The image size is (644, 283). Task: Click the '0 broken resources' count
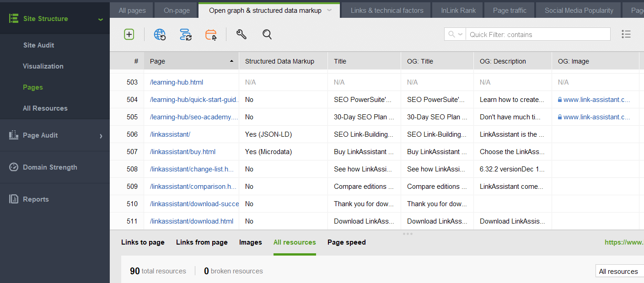click(x=233, y=271)
